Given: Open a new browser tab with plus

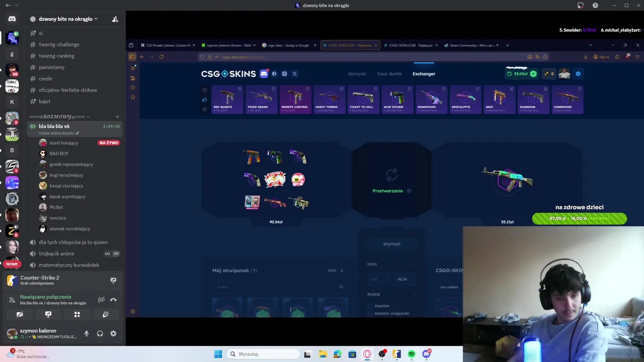Looking at the screenshot, I should coord(508,45).
